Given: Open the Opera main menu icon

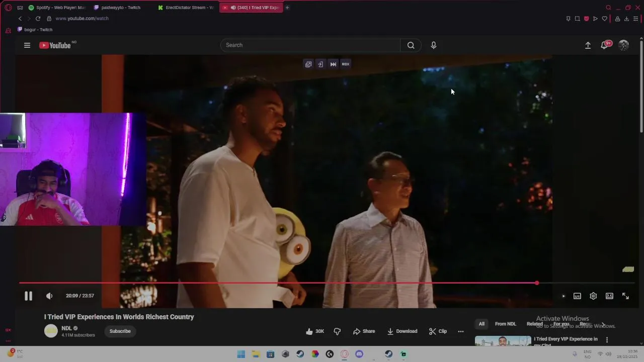Looking at the screenshot, I should point(8,8).
